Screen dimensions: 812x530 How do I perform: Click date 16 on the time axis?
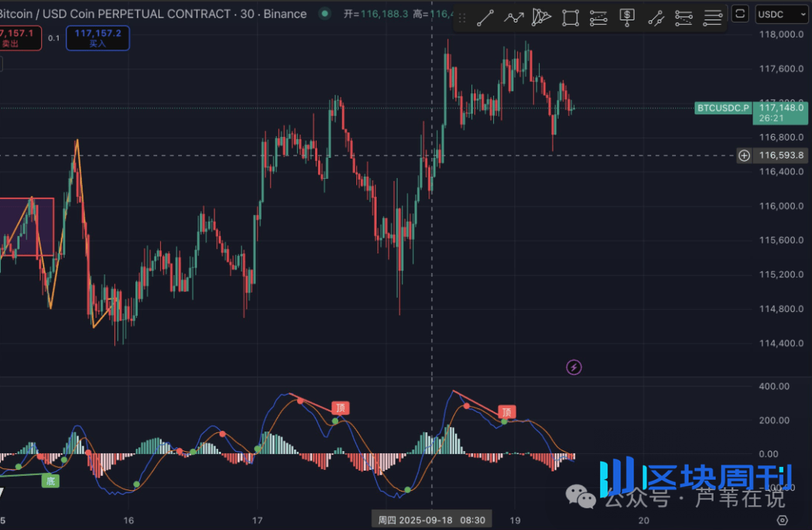pyautogui.click(x=129, y=520)
